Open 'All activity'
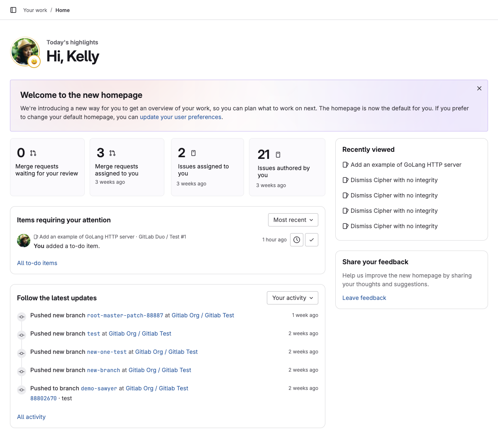The image size is (498, 448). tap(31, 416)
